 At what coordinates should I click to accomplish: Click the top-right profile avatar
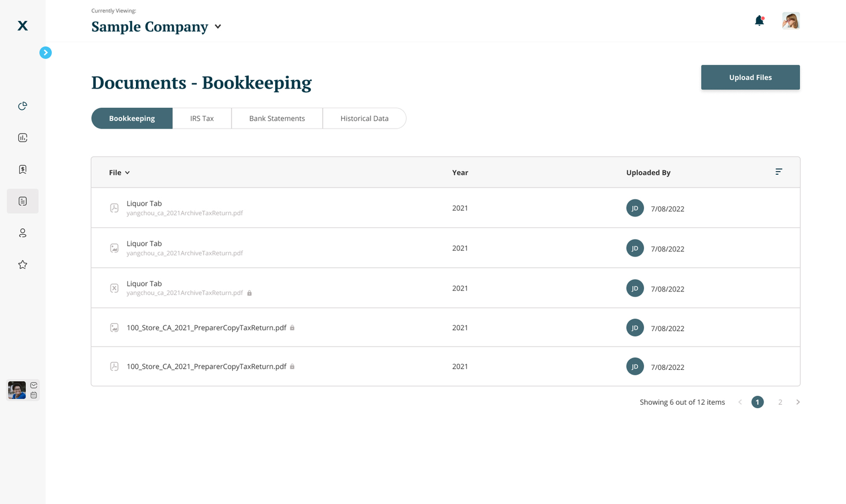pos(791,20)
